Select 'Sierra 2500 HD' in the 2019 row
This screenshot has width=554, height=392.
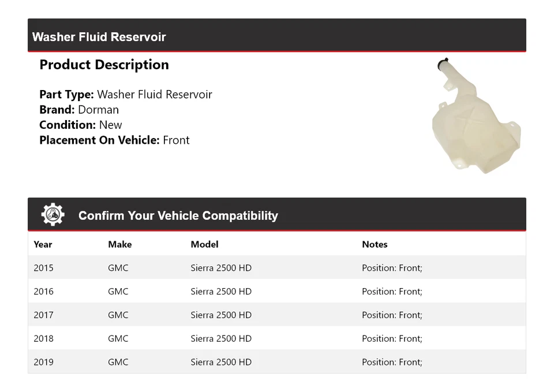(221, 362)
